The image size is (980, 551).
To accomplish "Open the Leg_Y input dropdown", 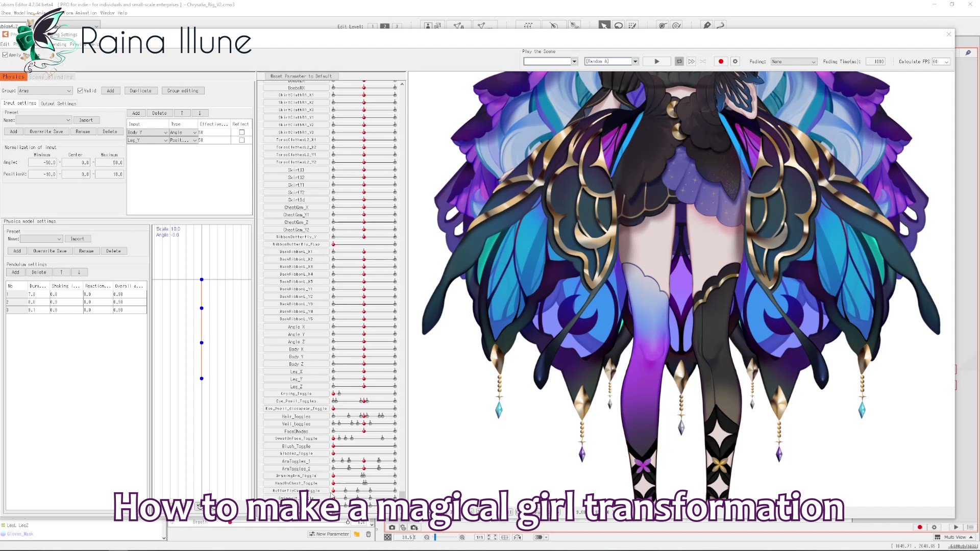I will coord(148,140).
